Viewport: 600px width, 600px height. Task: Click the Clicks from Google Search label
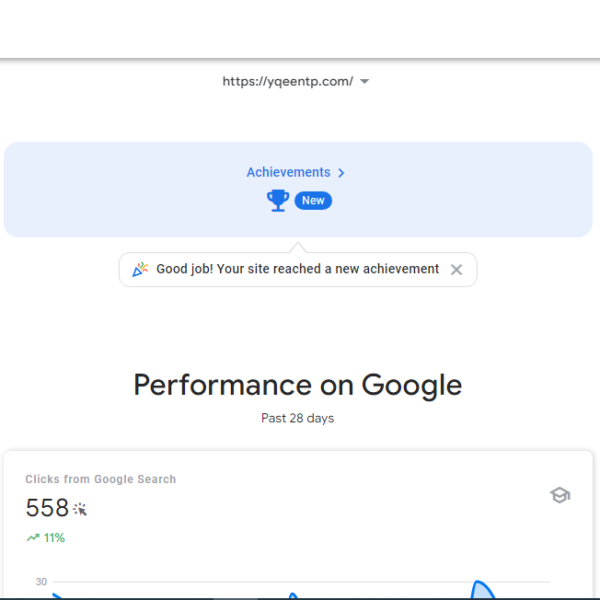tap(101, 479)
